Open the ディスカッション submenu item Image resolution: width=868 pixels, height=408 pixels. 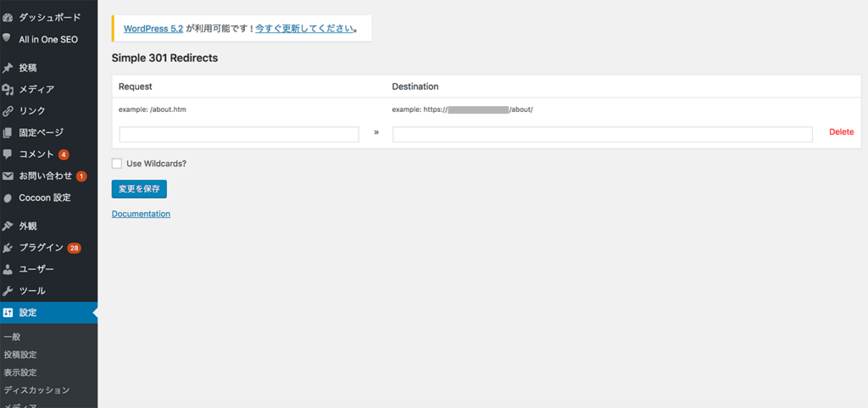(x=37, y=390)
